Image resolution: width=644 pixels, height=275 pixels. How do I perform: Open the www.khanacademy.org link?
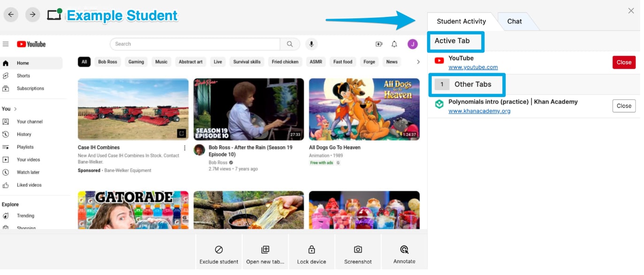tap(479, 111)
